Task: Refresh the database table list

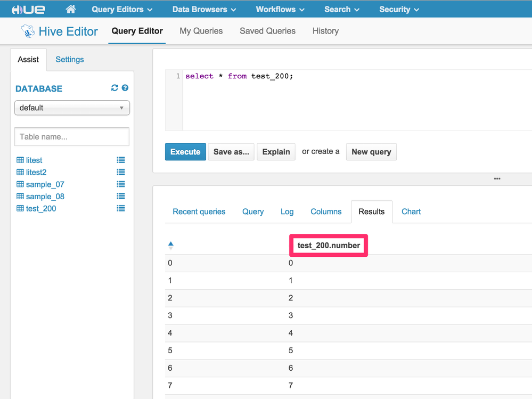Action: click(x=114, y=88)
